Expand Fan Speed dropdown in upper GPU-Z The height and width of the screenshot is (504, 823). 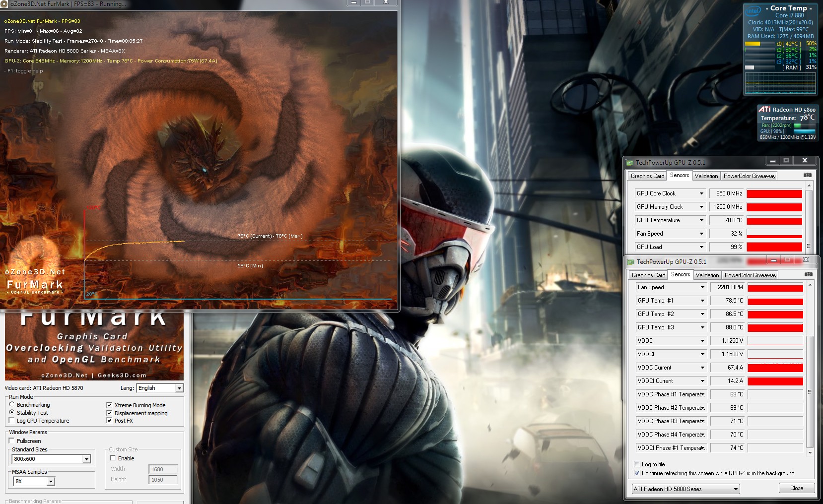(x=701, y=234)
